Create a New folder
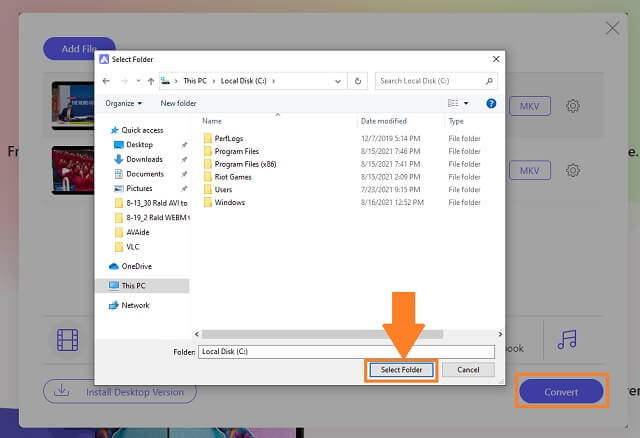Image resolution: width=640 pixels, height=438 pixels. pyautogui.click(x=178, y=103)
